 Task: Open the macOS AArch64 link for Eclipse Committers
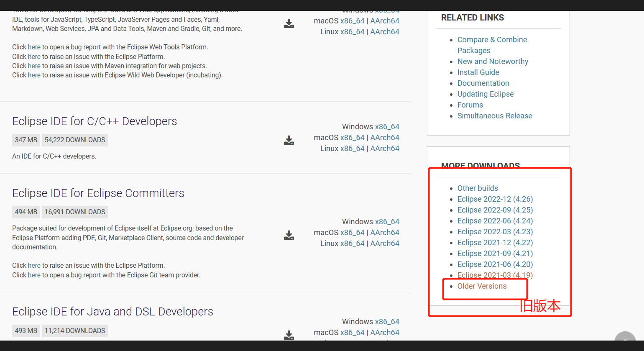tap(385, 233)
